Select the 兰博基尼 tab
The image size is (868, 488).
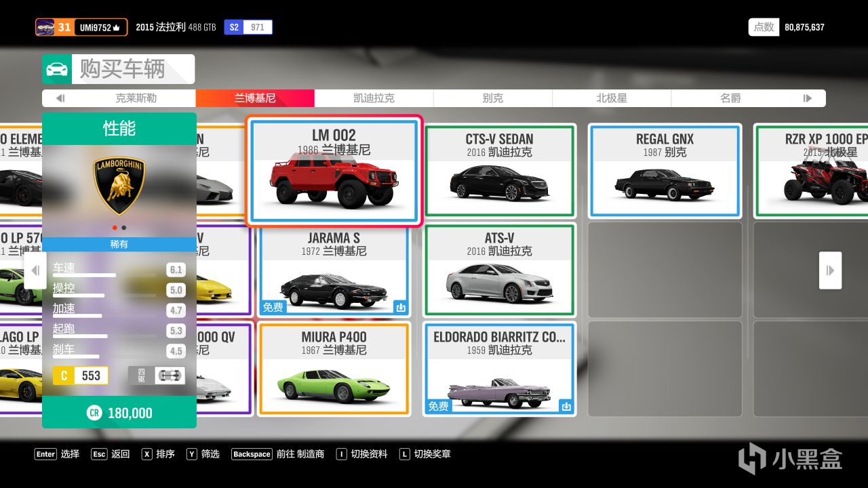coord(255,98)
